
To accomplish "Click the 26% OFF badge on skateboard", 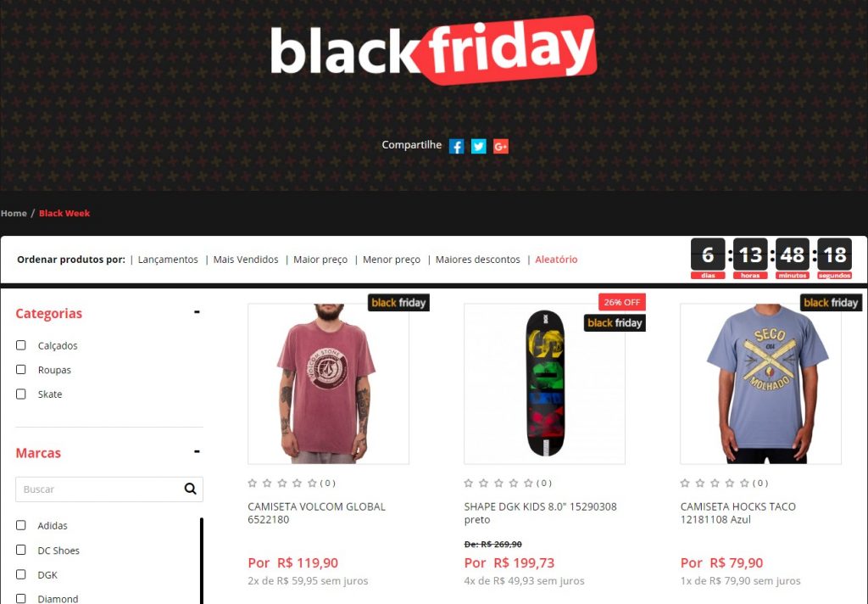I will tap(621, 302).
